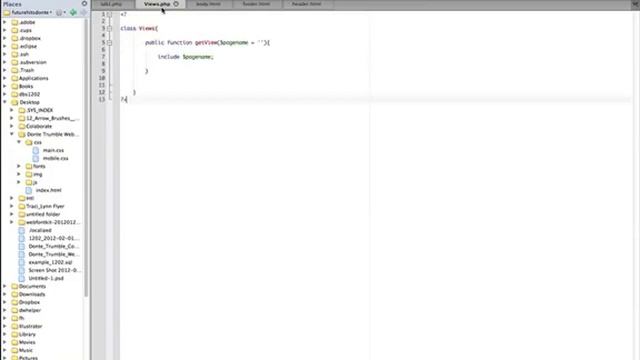The height and width of the screenshot is (360, 640).
Task: Collapse the Desktop folder
Action: (5, 102)
